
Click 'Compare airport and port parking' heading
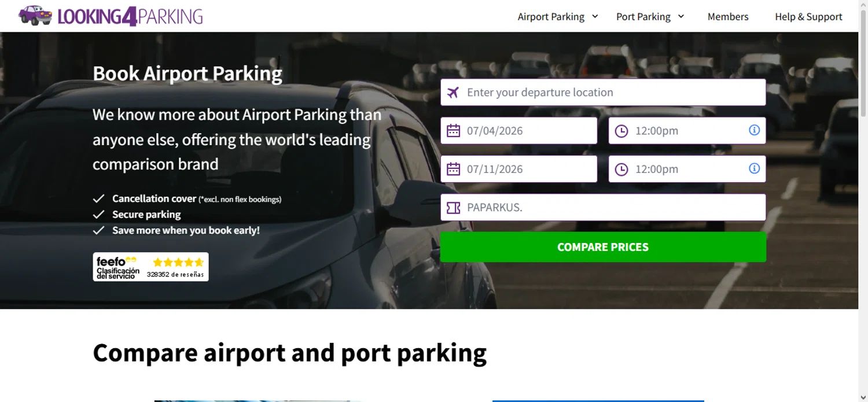[290, 353]
